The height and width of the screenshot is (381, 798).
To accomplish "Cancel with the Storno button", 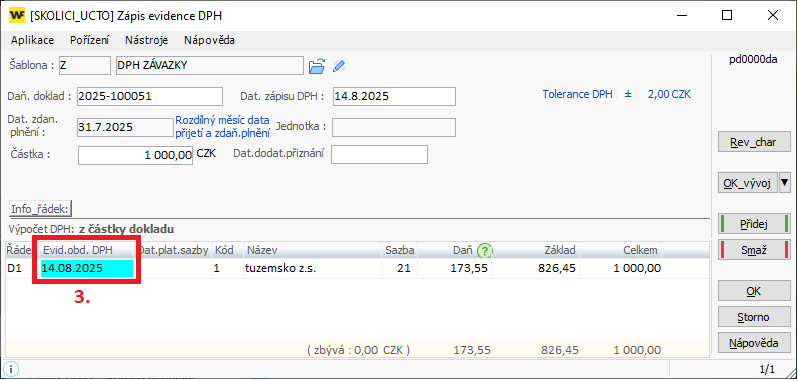I will pos(754,317).
